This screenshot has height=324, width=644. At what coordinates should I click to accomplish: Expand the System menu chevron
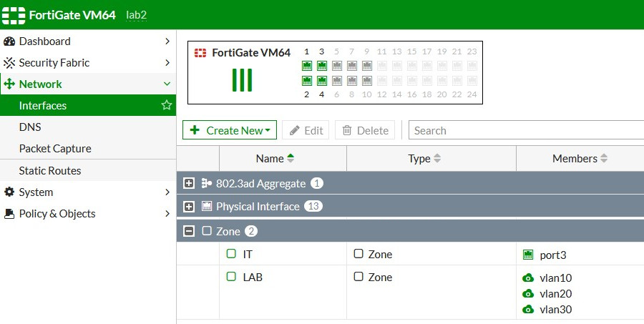pyautogui.click(x=167, y=192)
